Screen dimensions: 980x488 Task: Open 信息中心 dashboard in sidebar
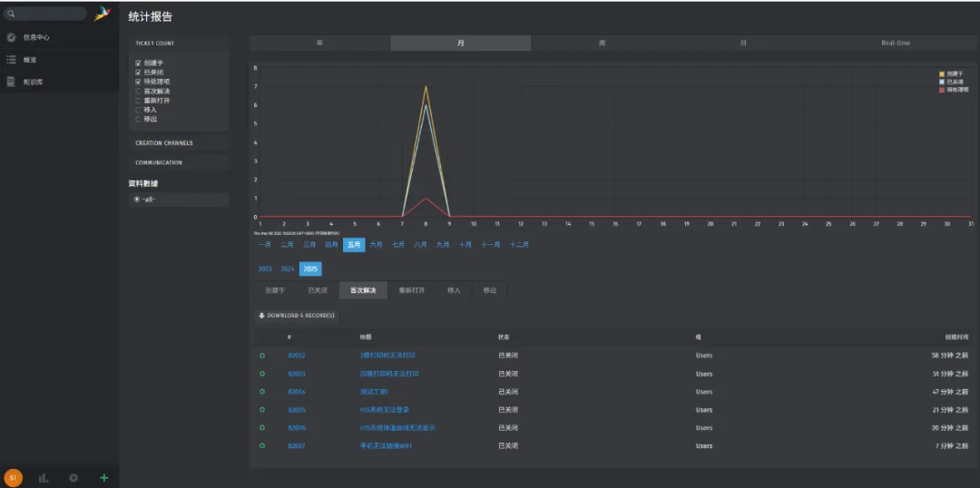pyautogui.click(x=59, y=37)
